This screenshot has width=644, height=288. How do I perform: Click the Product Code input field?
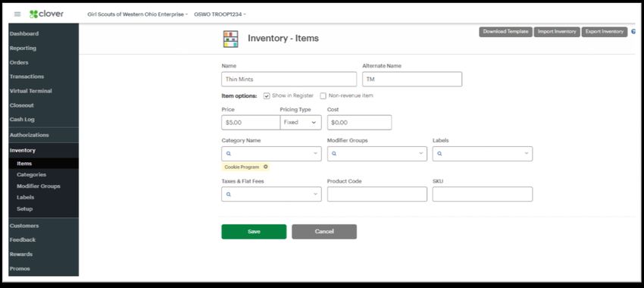pos(377,194)
